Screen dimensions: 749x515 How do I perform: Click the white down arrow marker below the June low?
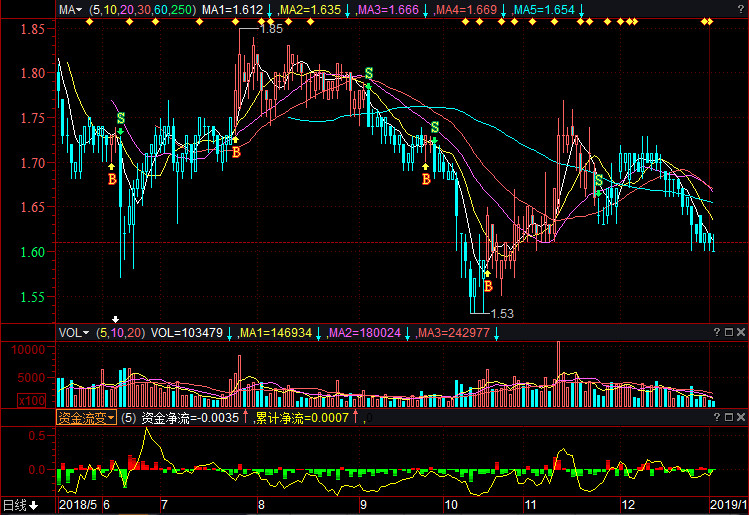pos(115,319)
